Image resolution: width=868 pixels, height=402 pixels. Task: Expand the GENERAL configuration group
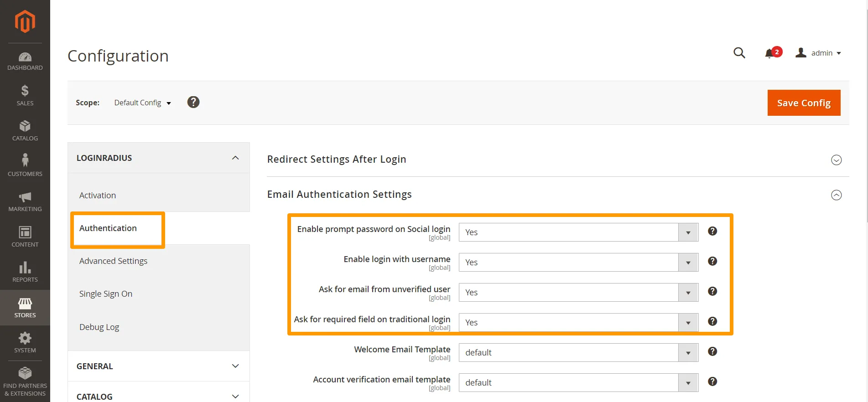click(158, 366)
